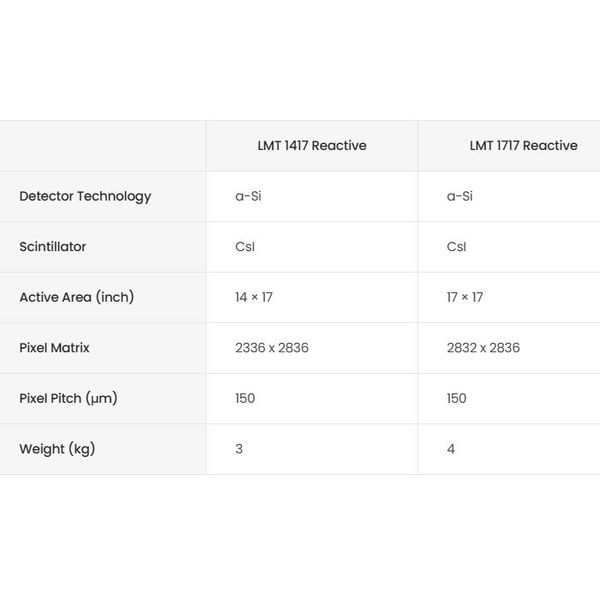600x600 pixels.
Task: Select CsI scintillator value for LMT 1417
Action: [x=245, y=247]
